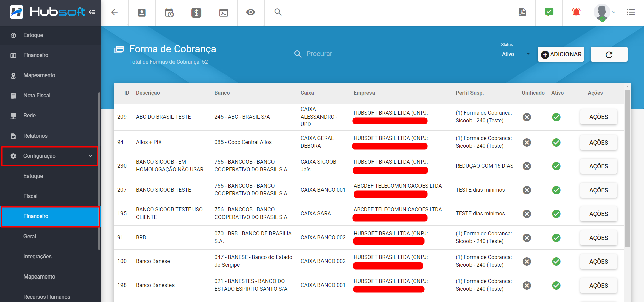
Task: Click the eye view toolbar icon
Action: [x=251, y=12]
